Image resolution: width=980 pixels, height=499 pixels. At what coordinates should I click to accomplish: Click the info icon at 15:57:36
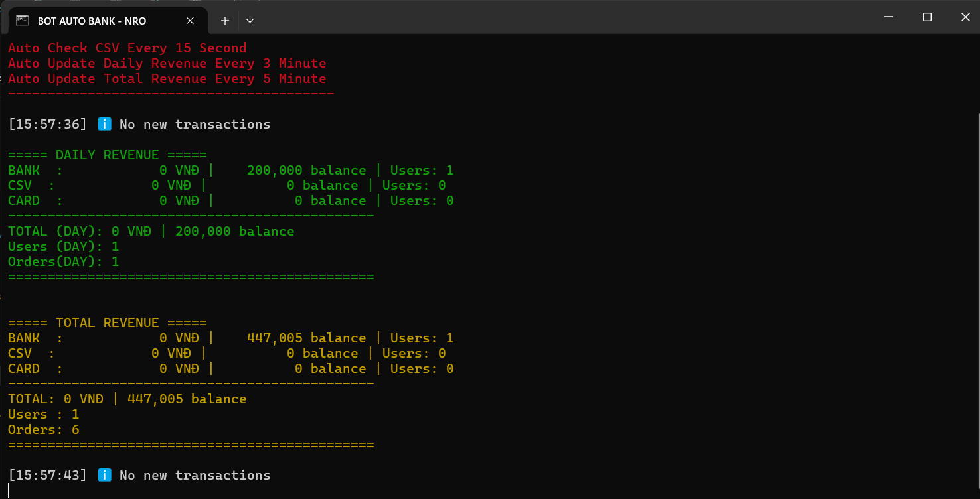[104, 124]
